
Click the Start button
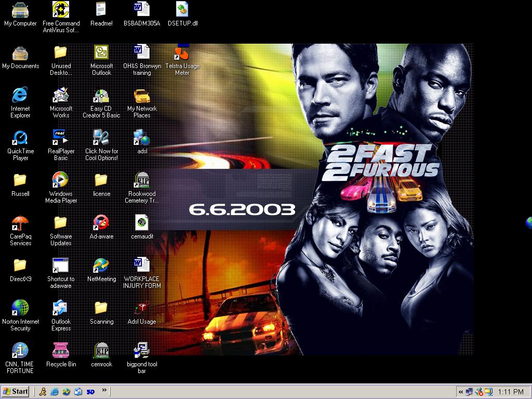point(16,392)
